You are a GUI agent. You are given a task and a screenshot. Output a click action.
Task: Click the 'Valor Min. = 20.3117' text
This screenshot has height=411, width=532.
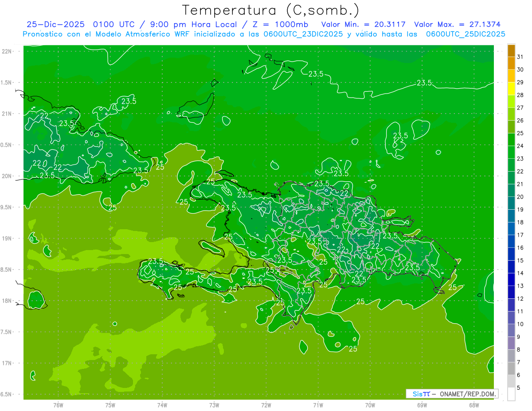pyautogui.click(x=364, y=24)
